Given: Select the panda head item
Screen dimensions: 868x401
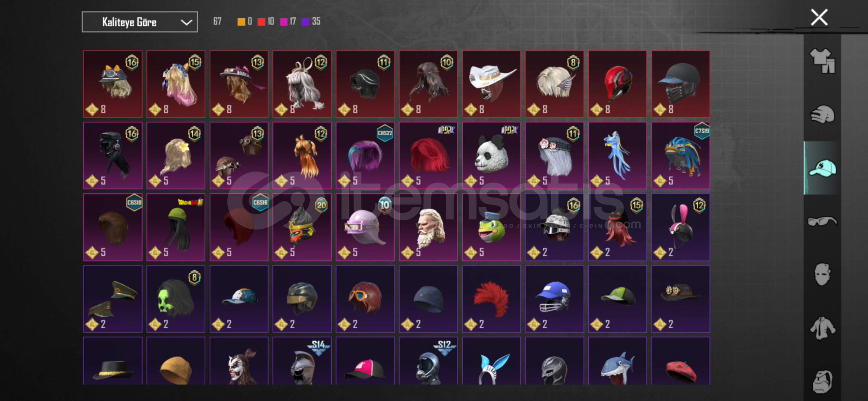Looking at the screenshot, I should pyautogui.click(x=491, y=156).
